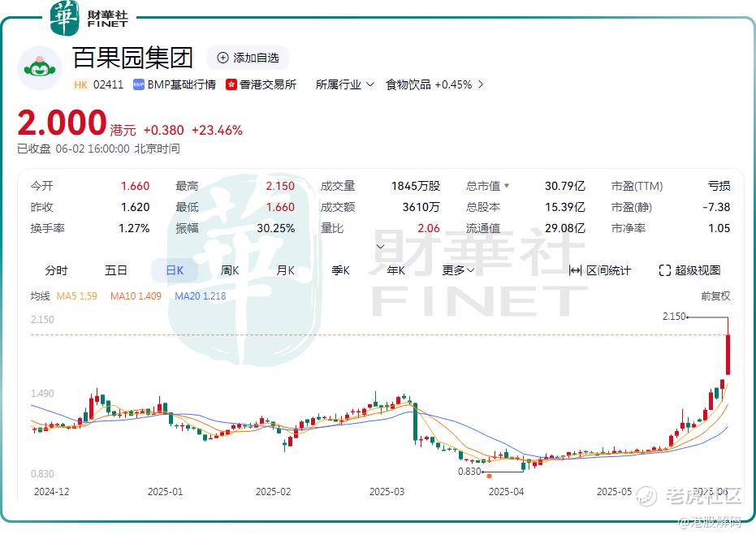Toggle the MA5 moving average label

point(76,296)
